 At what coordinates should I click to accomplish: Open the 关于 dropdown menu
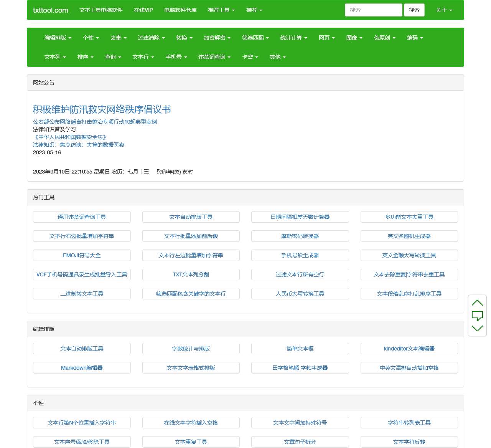[444, 10]
